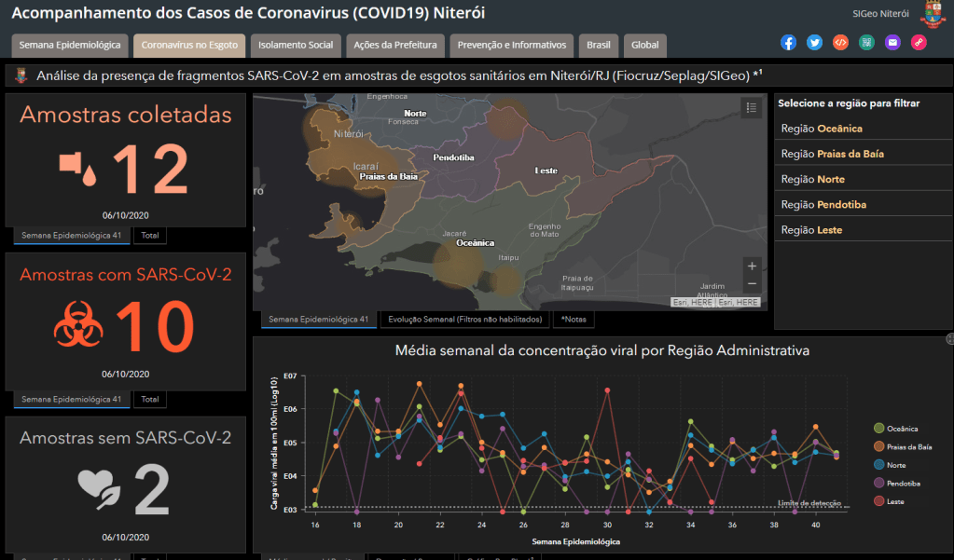Select Região Norte in filter list

click(x=812, y=179)
